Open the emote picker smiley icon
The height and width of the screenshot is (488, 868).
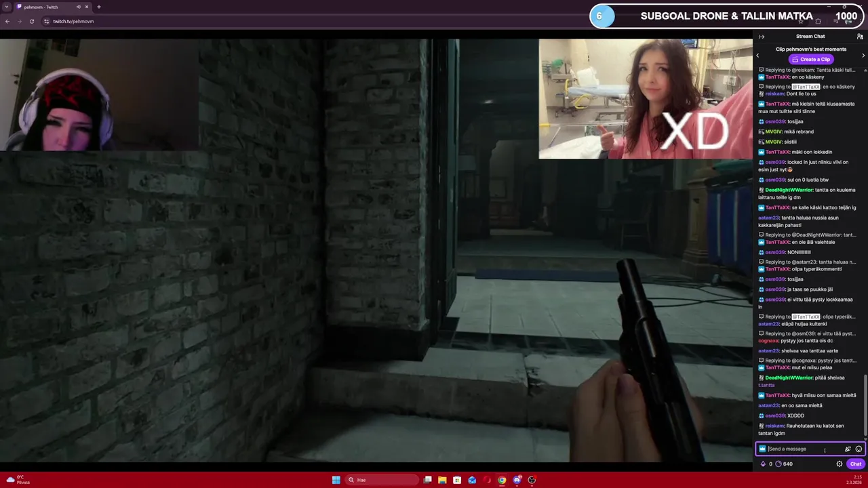coord(859,449)
